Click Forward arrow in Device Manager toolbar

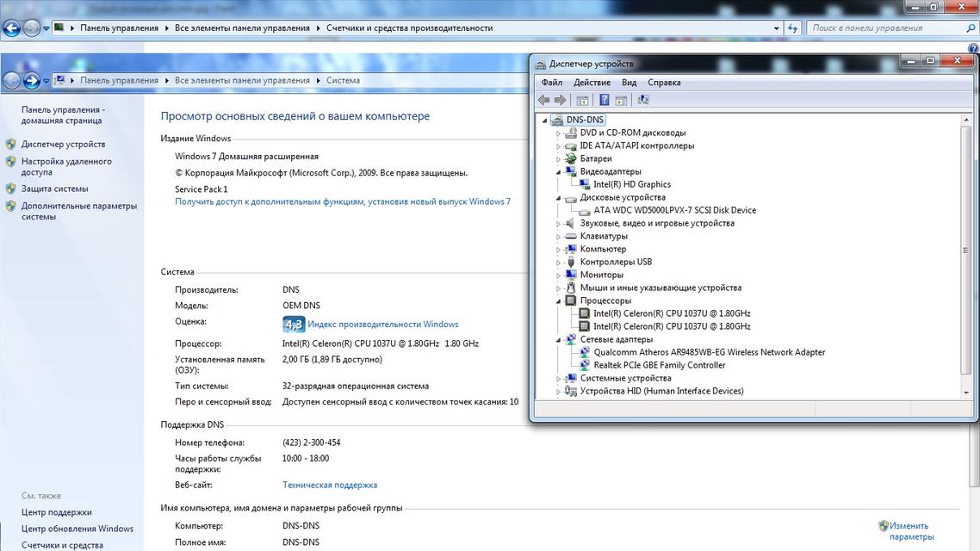coord(560,100)
